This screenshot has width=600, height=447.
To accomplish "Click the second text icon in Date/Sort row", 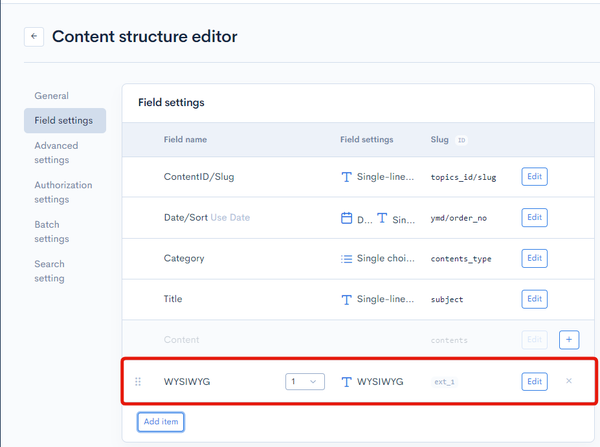I will 382,218.
